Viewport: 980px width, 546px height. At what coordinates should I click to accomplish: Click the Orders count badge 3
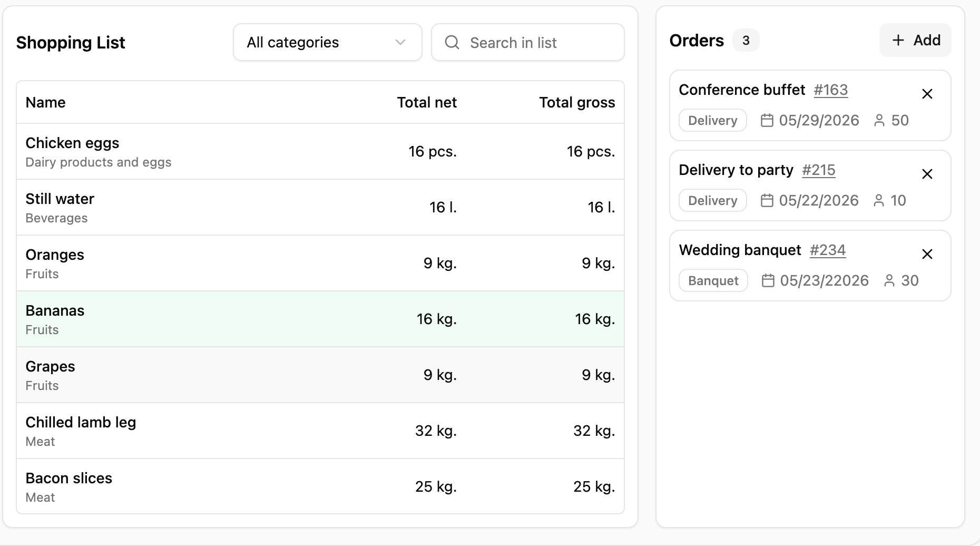(x=746, y=40)
